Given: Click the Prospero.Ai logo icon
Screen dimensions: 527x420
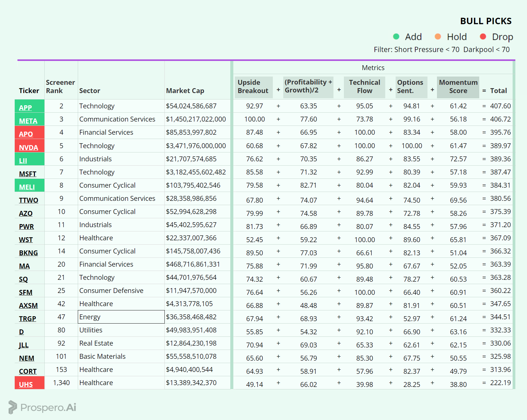Looking at the screenshot, I should [x=13, y=407].
